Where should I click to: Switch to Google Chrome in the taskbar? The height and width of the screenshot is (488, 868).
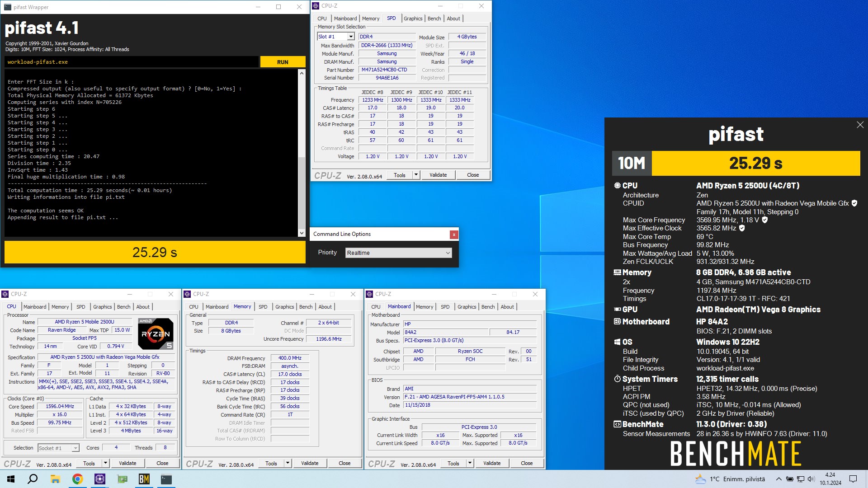77,479
